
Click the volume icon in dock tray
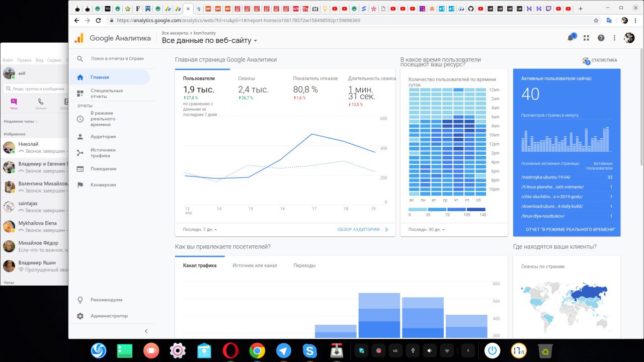pyautogui.click(x=429, y=350)
